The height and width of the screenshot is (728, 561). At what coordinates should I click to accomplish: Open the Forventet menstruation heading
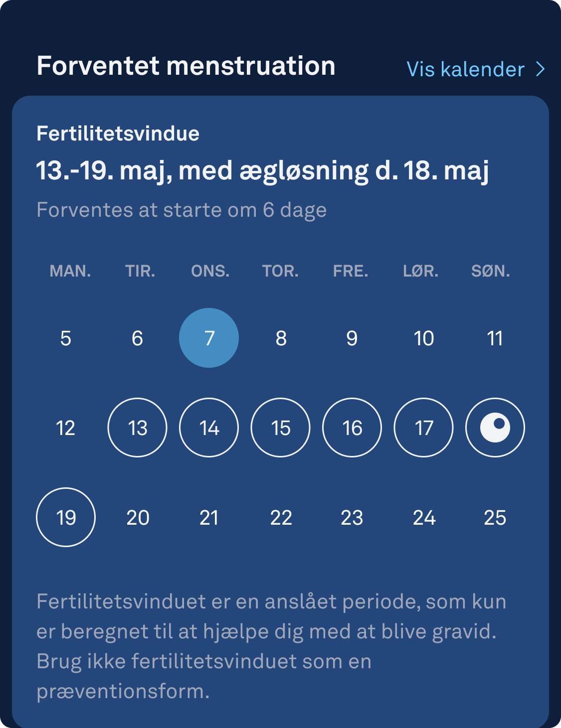pos(186,66)
